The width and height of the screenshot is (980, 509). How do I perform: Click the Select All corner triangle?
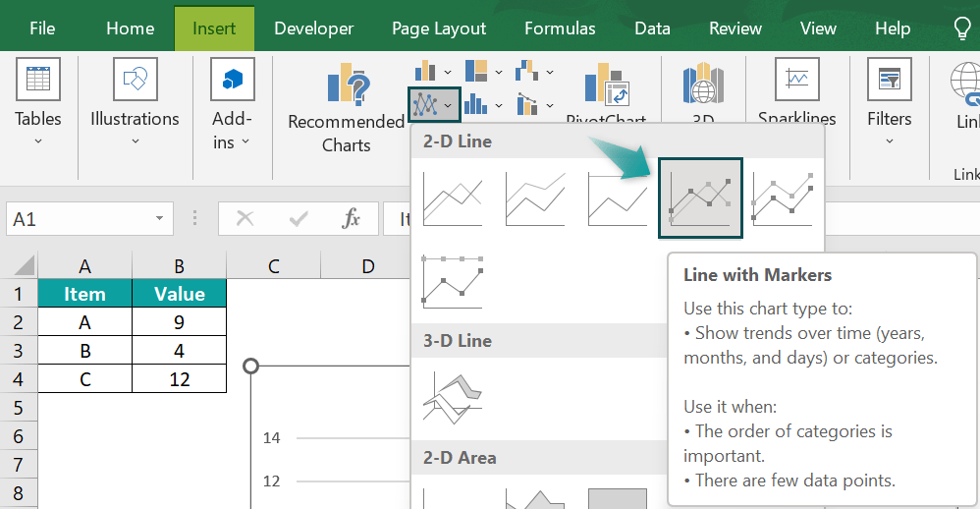click(24, 265)
